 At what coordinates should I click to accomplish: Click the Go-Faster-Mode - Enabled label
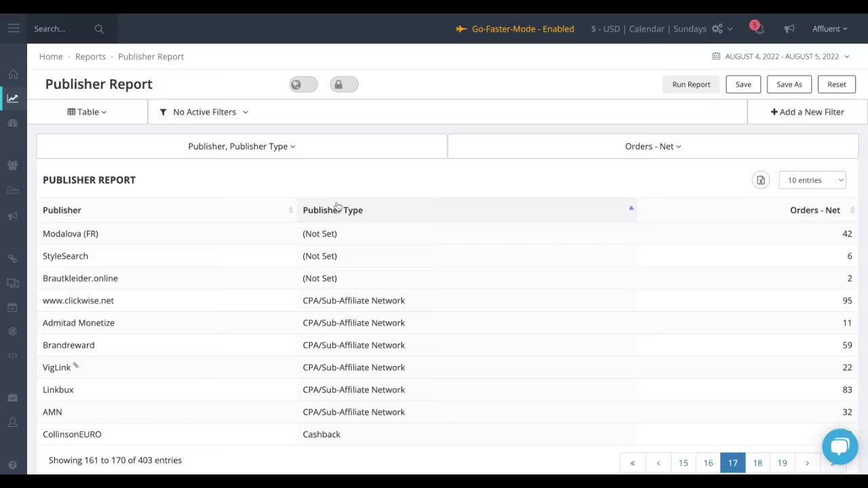[x=523, y=28]
